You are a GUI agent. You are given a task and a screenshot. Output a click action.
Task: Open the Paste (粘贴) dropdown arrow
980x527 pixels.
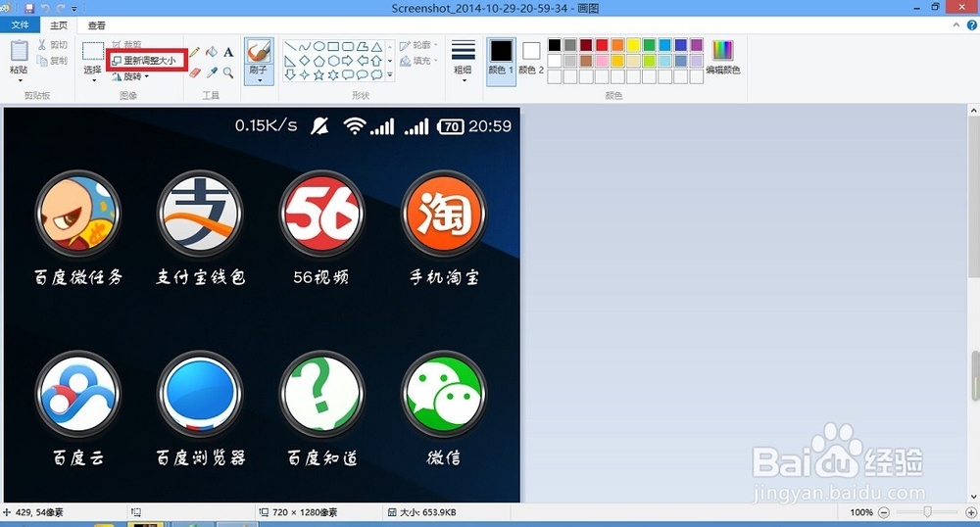click(x=19, y=80)
